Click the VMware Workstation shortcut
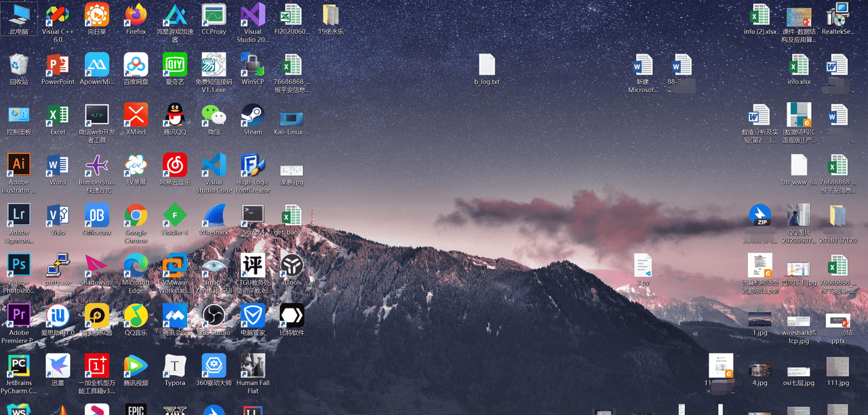 pyautogui.click(x=175, y=266)
